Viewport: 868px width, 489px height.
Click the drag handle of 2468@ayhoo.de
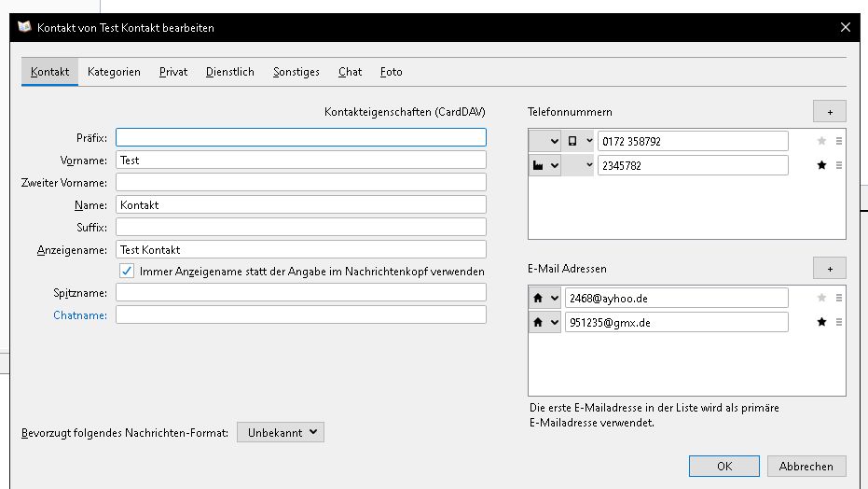[839, 299]
